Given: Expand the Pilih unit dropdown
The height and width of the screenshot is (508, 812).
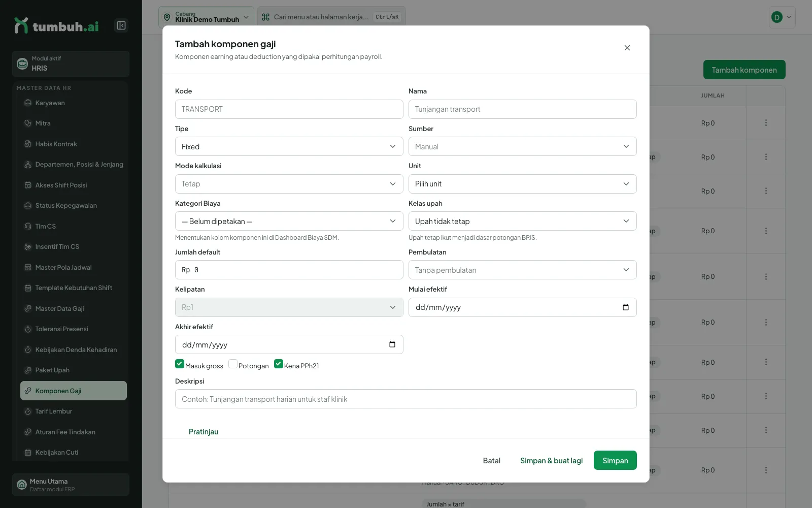Looking at the screenshot, I should point(523,184).
